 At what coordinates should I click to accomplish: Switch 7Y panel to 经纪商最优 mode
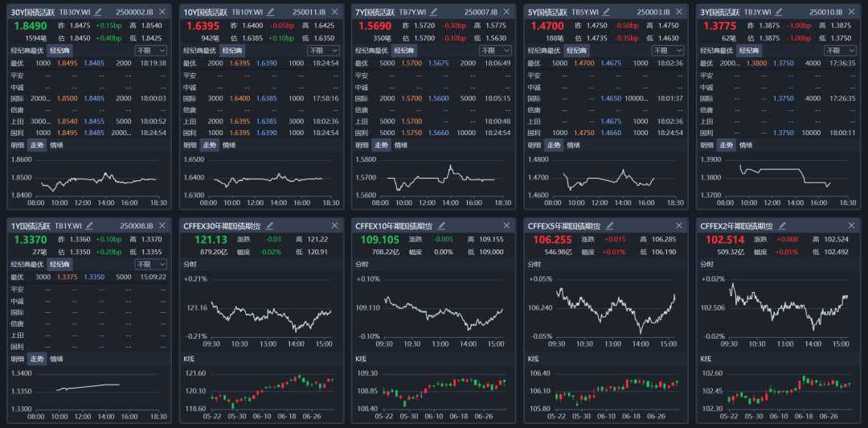tap(372, 51)
